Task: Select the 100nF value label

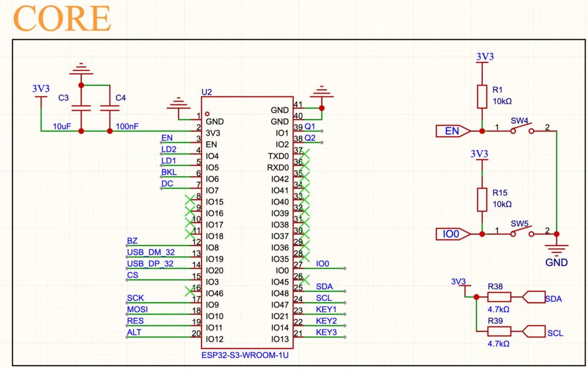Action: coord(127,127)
